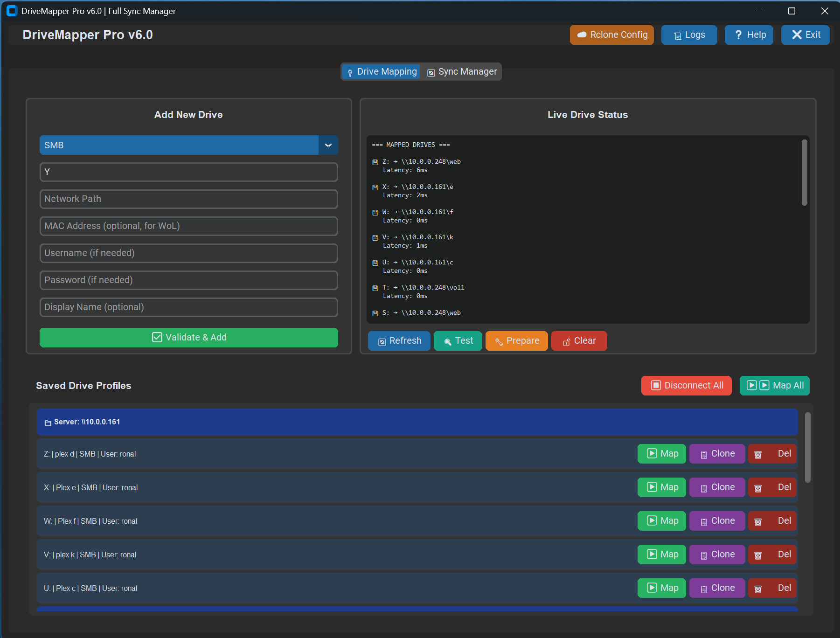The width and height of the screenshot is (840, 638).
Task: Clone the U: Plex c profile
Action: tap(717, 588)
